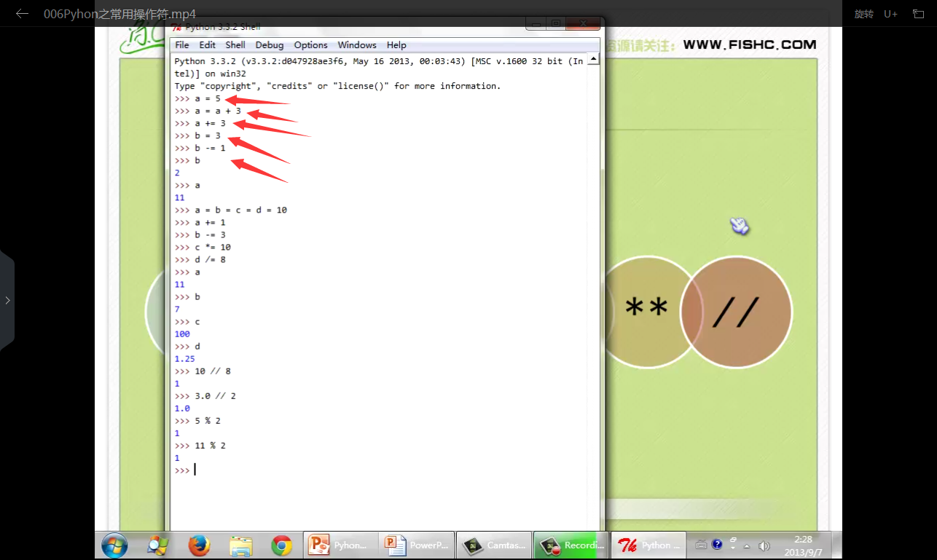
Task: Open the Windows Start menu orb
Action: (114, 545)
